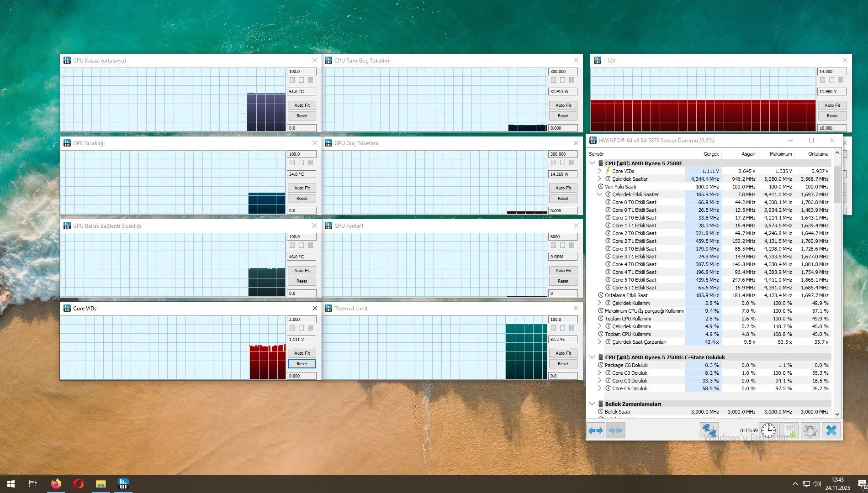868x493 pixels.
Task: Open the remote network monitors icon
Action: tap(709, 430)
